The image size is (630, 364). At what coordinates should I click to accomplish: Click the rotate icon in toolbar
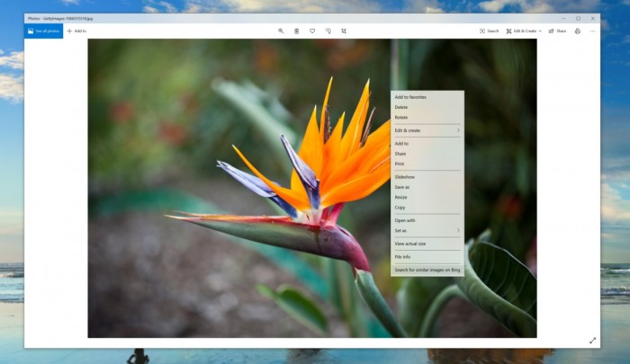coord(328,31)
